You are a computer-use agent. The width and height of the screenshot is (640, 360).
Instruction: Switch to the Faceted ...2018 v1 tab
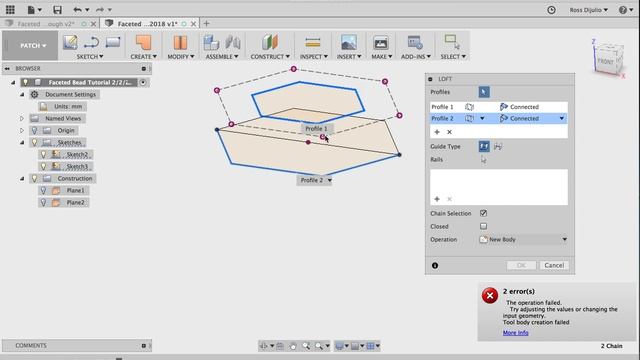point(147,24)
